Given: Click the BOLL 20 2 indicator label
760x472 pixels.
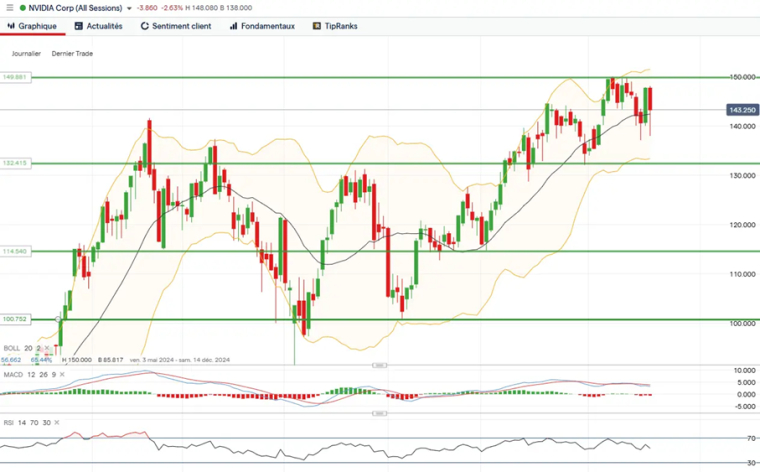Looking at the screenshot, I should tap(22, 348).
